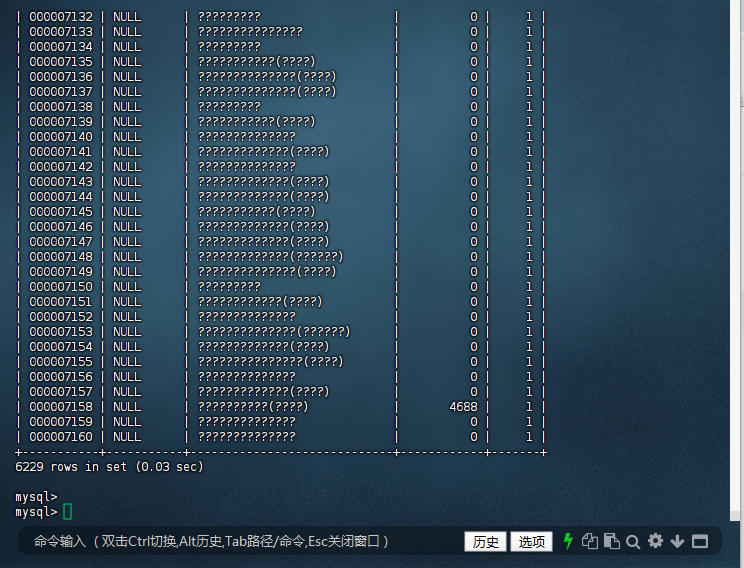Image resolution: width=744 pixels, height=568 pixels.
Task: Click the ID 000007148
Action: [x=61, y=257]
